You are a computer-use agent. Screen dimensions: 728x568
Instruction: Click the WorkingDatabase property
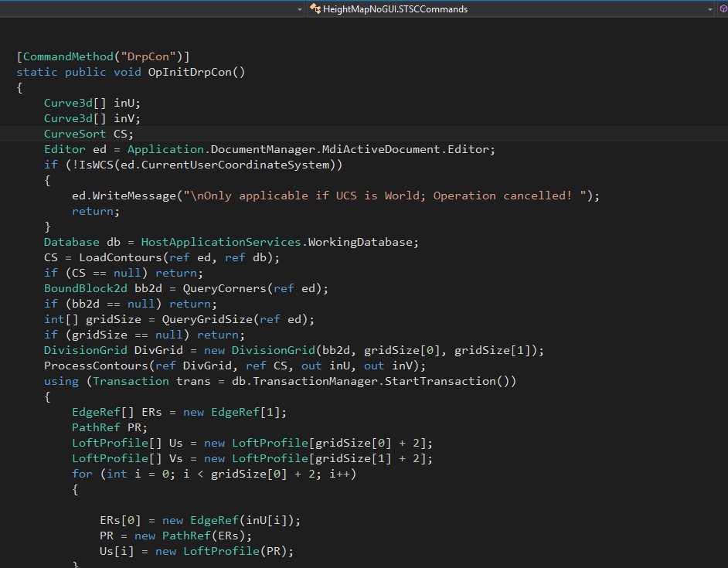tap(360, 242)
